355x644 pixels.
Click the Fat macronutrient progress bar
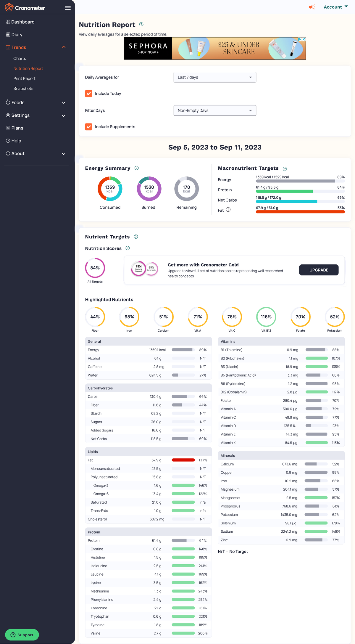pyautogui.click(x=300, y=212)
